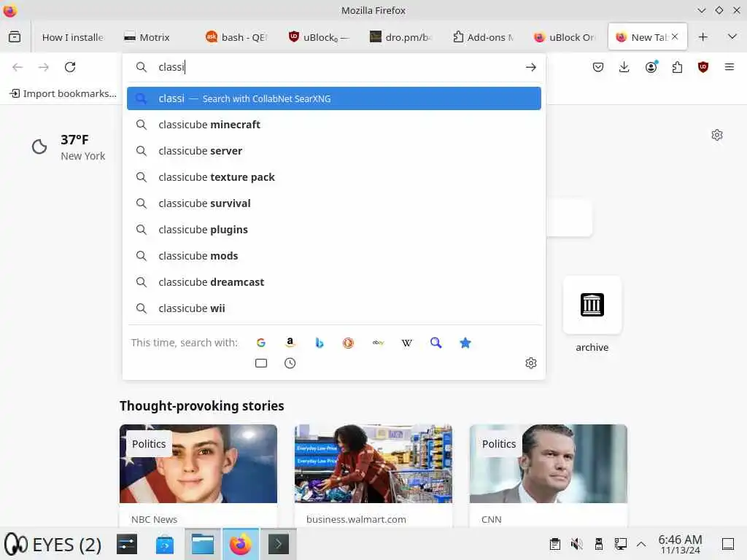Open the Firefox account icon
Image resolution: width=747 pixels, height=560 pixels.
point(651,67)
